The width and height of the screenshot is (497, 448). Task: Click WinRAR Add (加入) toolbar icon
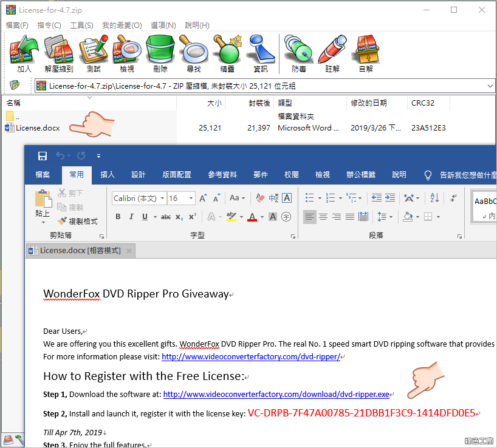click(x=24, y=53)
